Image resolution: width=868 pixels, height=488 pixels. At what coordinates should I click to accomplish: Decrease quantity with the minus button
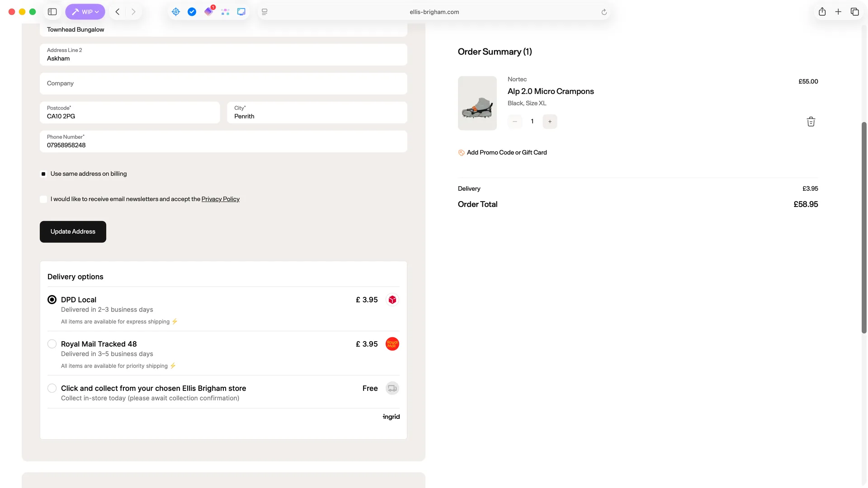coord(514,122)
